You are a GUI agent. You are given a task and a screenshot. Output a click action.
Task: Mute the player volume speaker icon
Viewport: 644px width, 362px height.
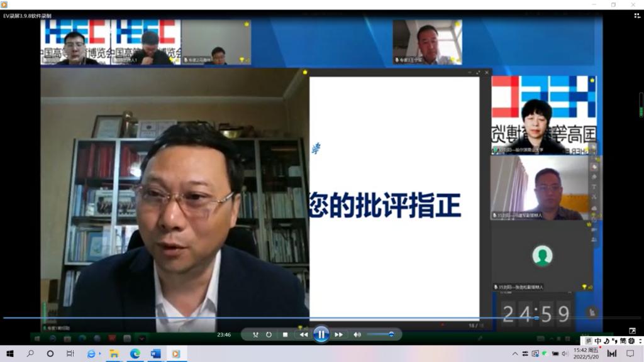coord(357,335)
